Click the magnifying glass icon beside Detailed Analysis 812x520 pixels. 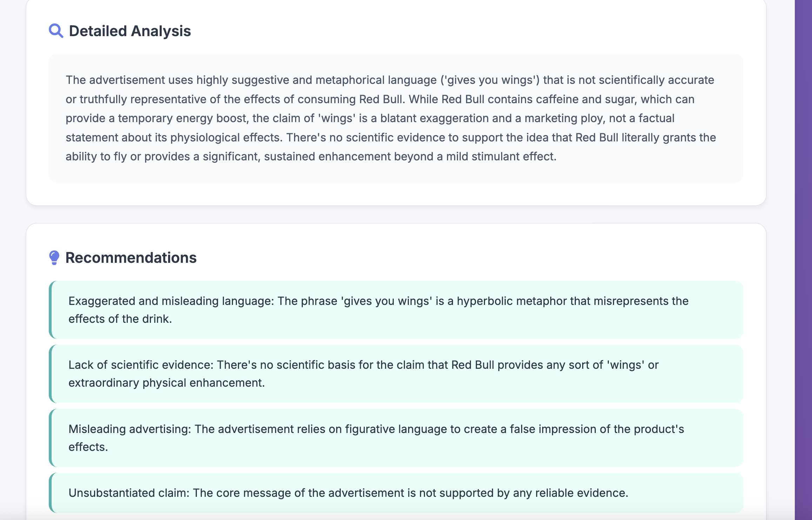[56, 31]
